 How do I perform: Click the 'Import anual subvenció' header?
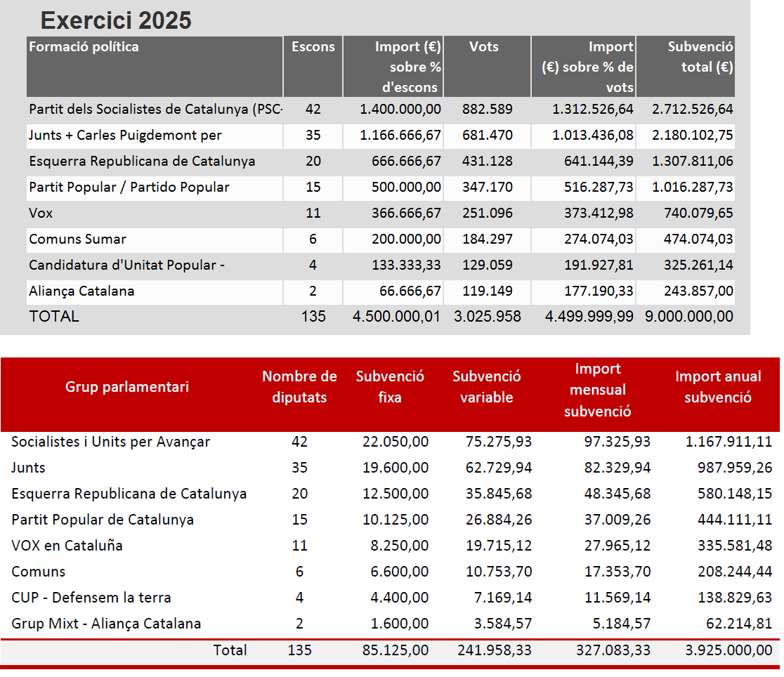[x=718, y=387]
